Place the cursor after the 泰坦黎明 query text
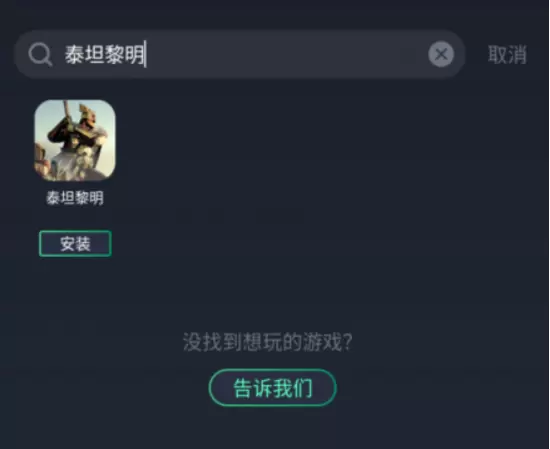 coord(145,54)
